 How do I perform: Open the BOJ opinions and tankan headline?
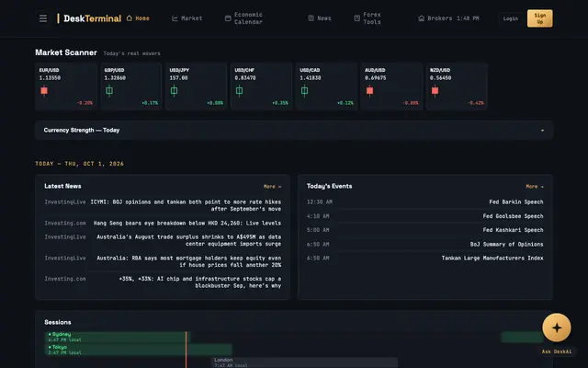click(186, 205)
